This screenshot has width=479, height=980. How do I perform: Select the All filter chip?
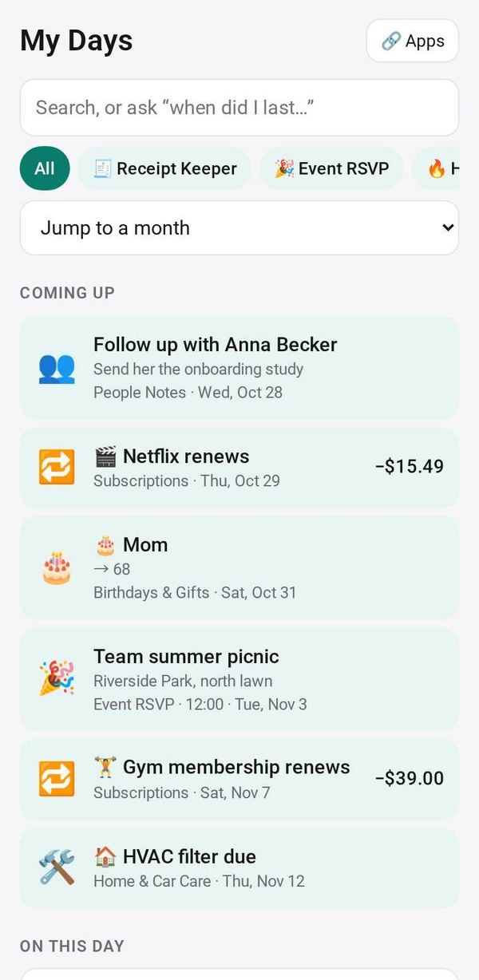[45, 168]
